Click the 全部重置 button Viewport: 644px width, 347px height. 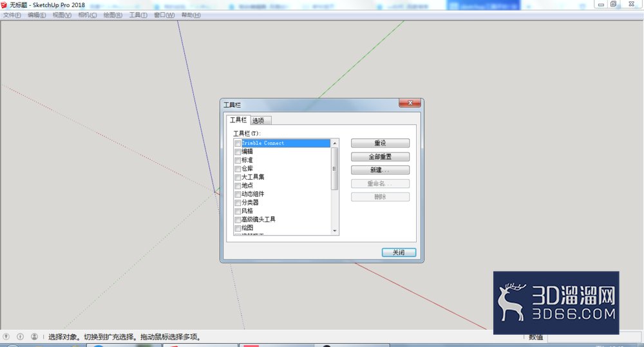[x=380, y=156]
